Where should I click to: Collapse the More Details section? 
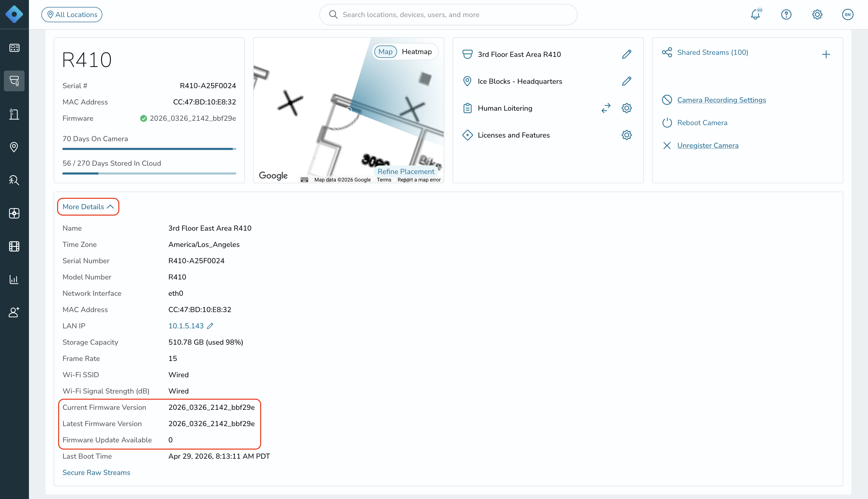point(88,207)
